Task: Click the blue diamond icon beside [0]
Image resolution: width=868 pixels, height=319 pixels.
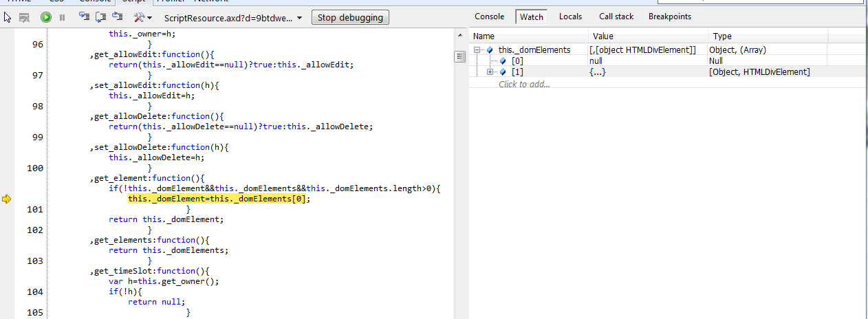Action: pyautogui.click(x=503, y=60)
